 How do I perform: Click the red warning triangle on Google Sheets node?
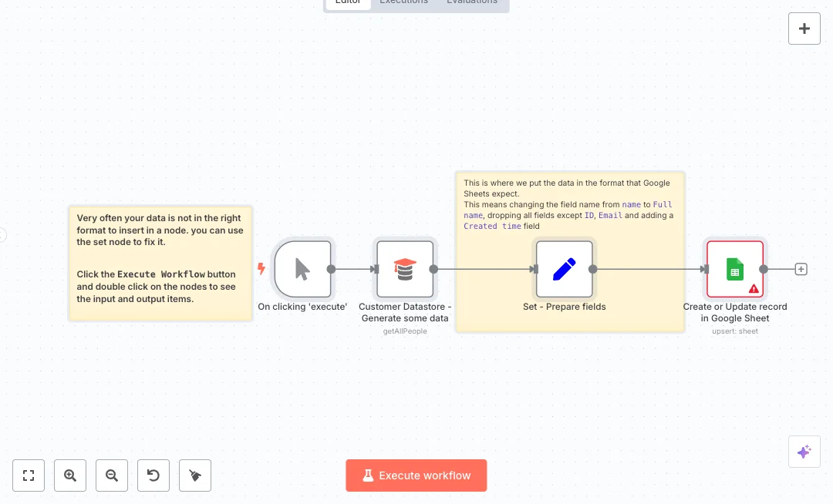754,289
